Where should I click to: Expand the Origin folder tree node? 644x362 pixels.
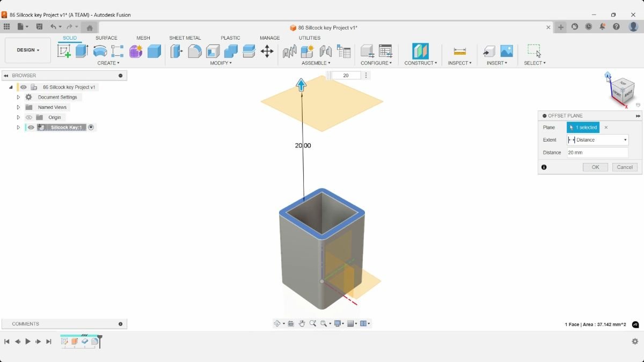[x=18, y=117]
